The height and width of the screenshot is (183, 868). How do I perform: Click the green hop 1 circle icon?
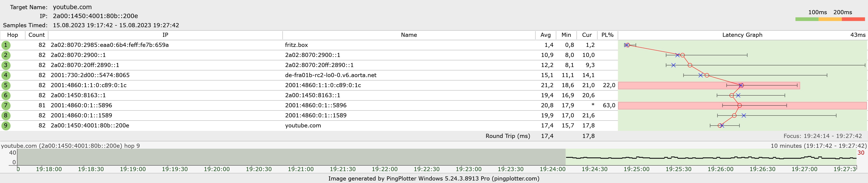click(x=6, y=45)
